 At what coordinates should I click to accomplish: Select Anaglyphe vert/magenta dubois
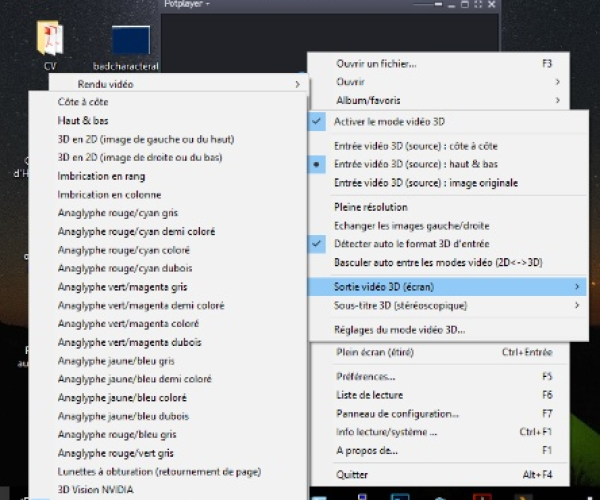168,342
